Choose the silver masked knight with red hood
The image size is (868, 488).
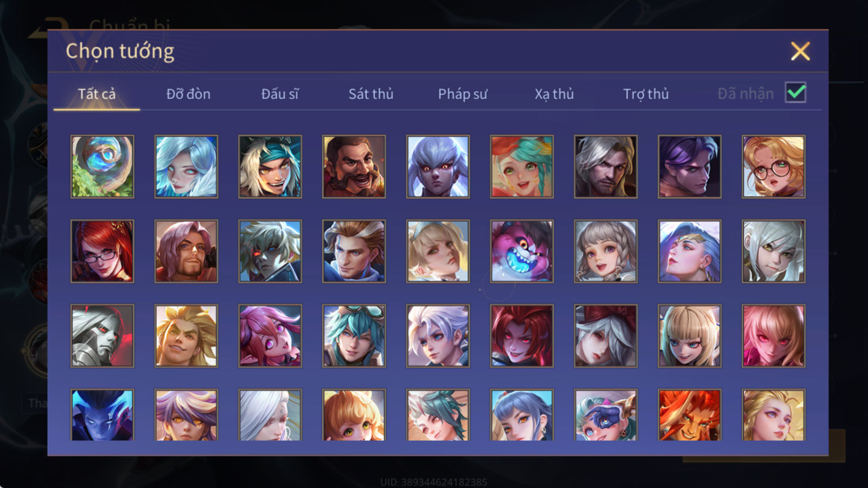(102, 336)
